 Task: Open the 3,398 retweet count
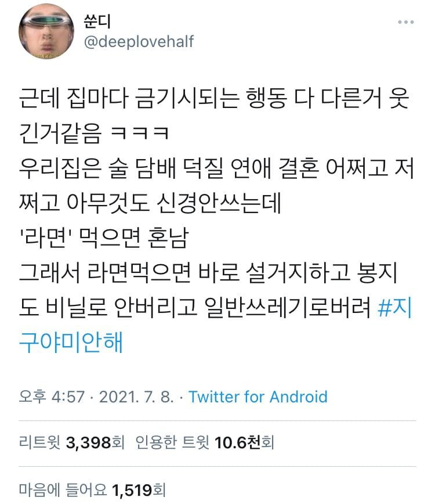click(88, 443)
